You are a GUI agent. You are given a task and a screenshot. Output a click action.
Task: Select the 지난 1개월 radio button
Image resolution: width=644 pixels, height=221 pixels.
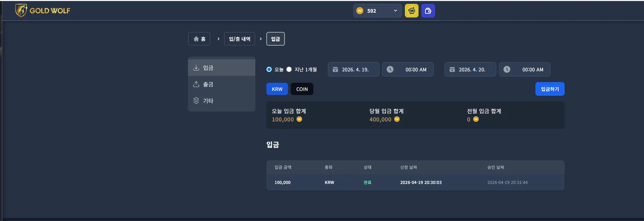[x=289, y=69]
